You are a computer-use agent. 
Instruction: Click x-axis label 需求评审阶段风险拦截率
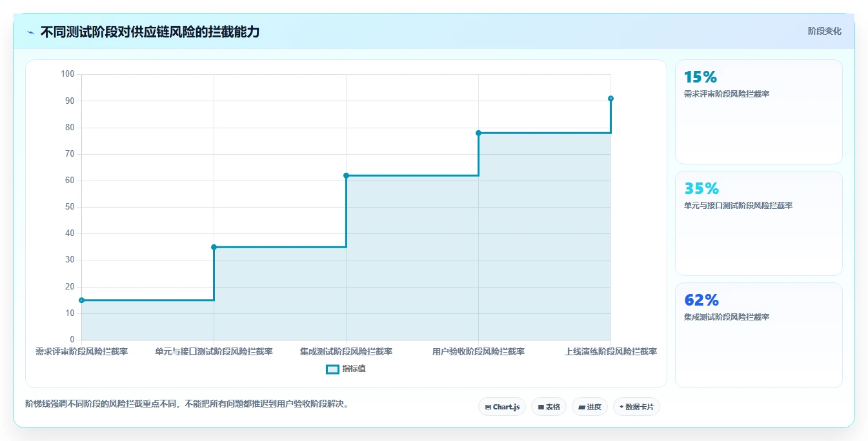[x=81, y=351]
